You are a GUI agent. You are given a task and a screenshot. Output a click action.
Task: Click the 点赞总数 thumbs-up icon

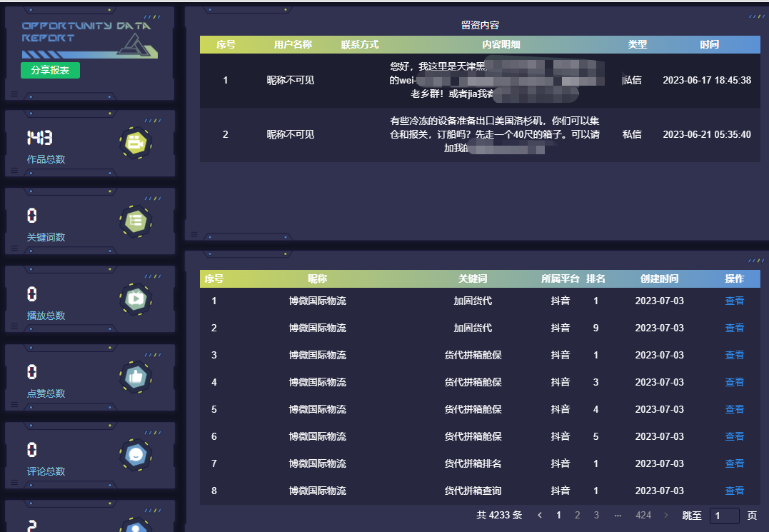coord(136,377)
